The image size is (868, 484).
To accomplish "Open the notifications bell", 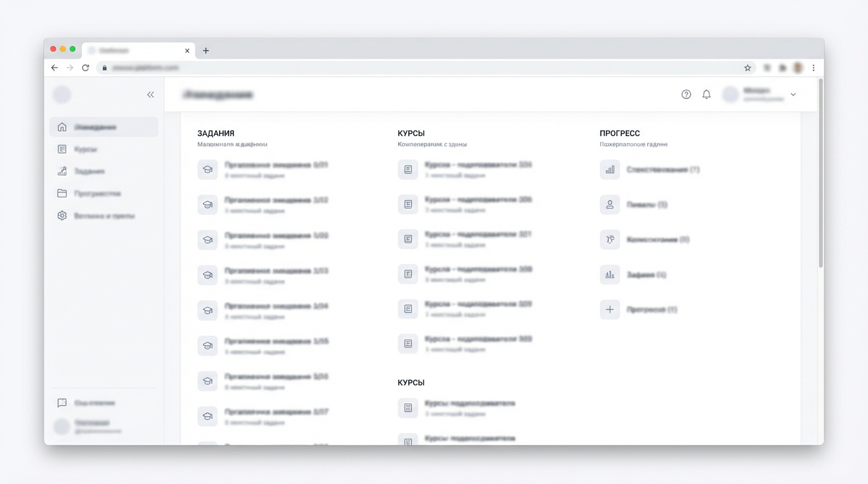I will click(x=706, y=95).
